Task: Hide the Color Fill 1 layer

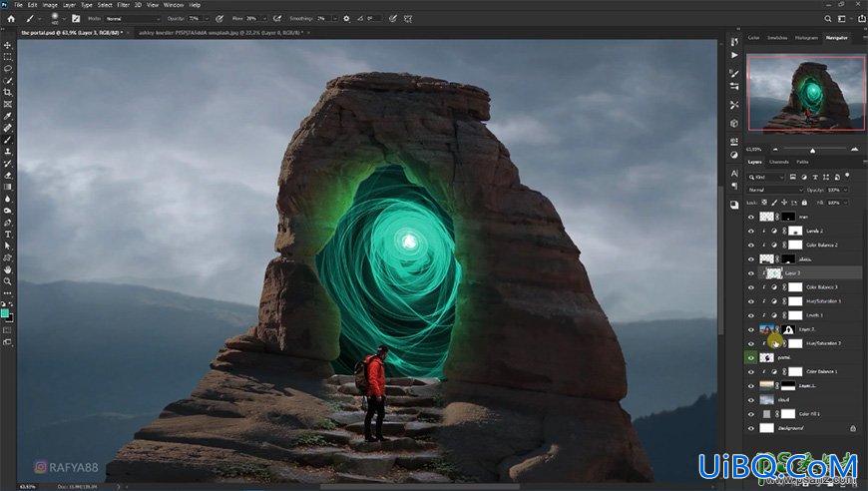Action: [751, 414]
